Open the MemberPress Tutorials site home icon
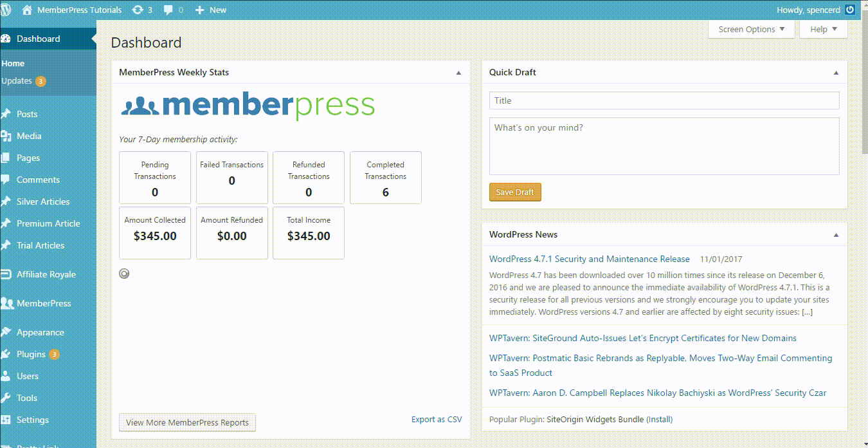Image resolution: width=868 pixels, height=448 pixels. 27,10
